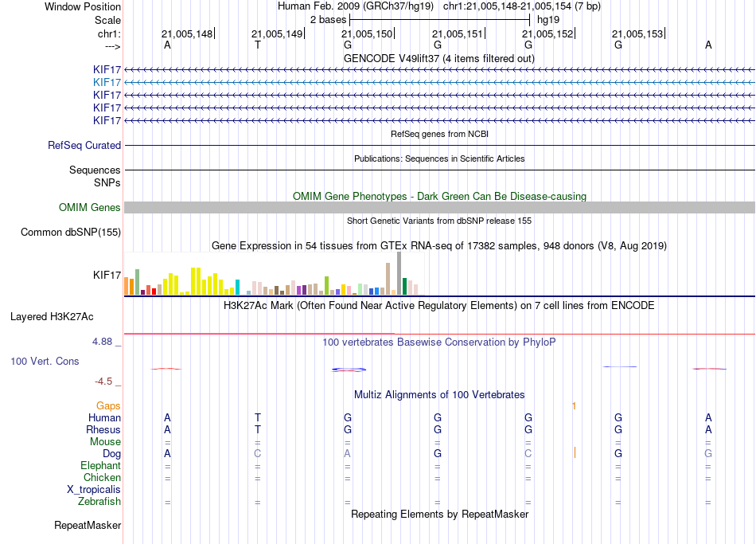Viewport: 756px width, 544px height.
Task: Select the Zebrafish species label
Action: (99, 501)
